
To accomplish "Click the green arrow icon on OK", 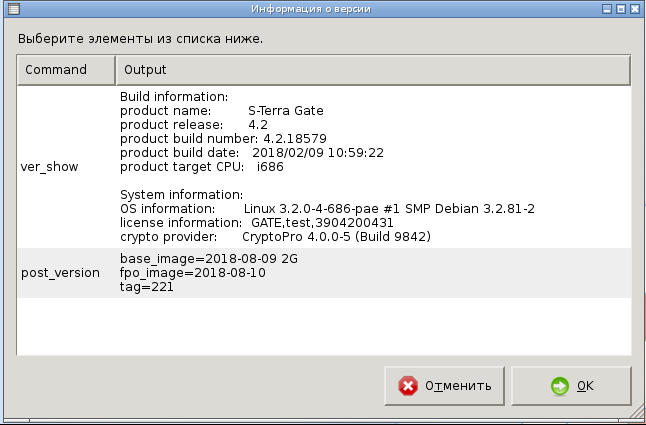I will coord(560,386).
